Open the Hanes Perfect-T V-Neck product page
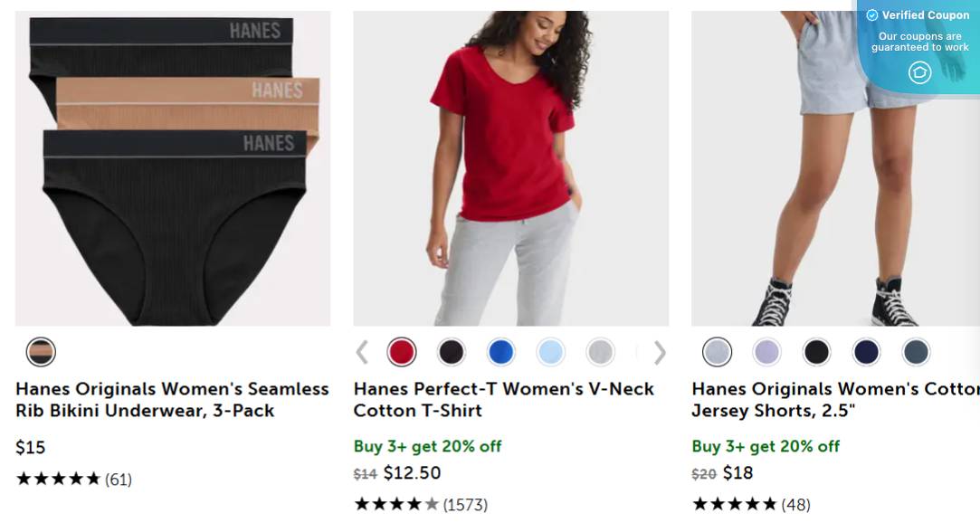The width and height of the screenshot is (980, 523). (x=502, y=399)
